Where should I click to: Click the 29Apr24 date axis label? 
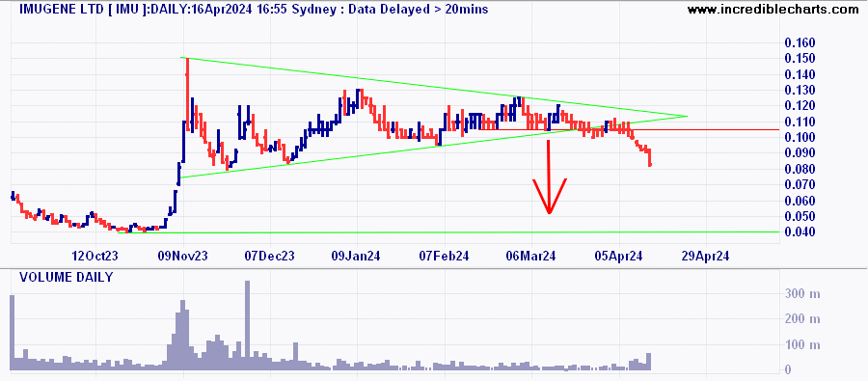(x=706, y=257)
